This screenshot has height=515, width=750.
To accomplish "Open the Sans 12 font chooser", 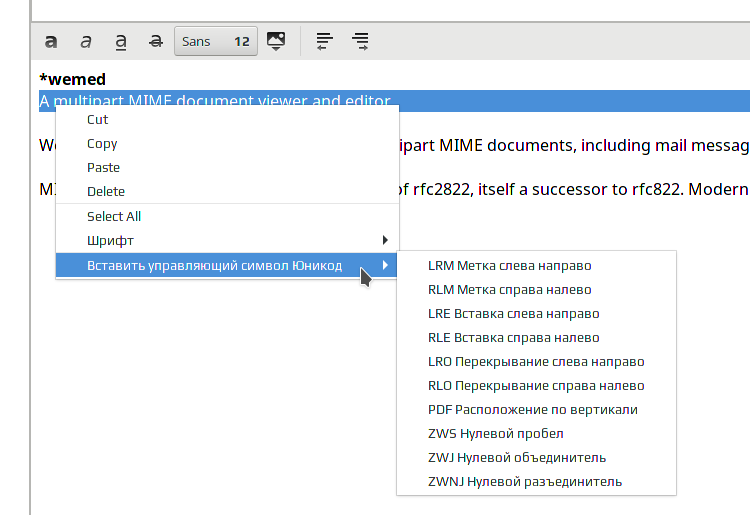I will 216,42.
